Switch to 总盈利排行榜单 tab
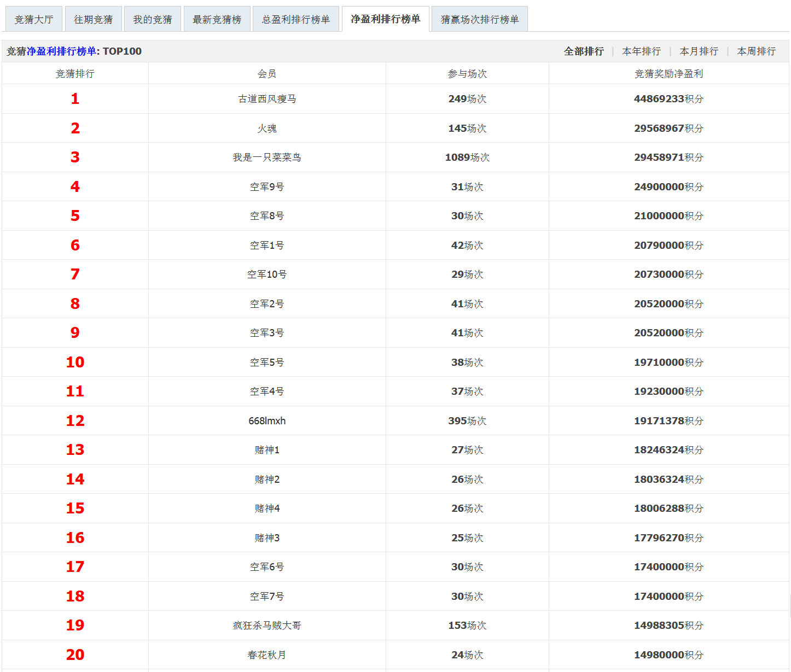Image resolution: width=791 pixels, height=672 pixels. 296,20
